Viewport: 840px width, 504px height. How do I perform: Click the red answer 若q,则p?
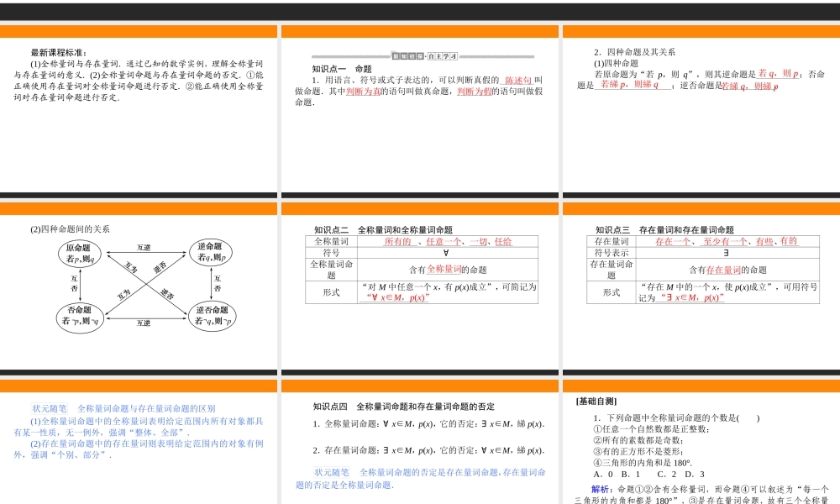pos(778,74)
